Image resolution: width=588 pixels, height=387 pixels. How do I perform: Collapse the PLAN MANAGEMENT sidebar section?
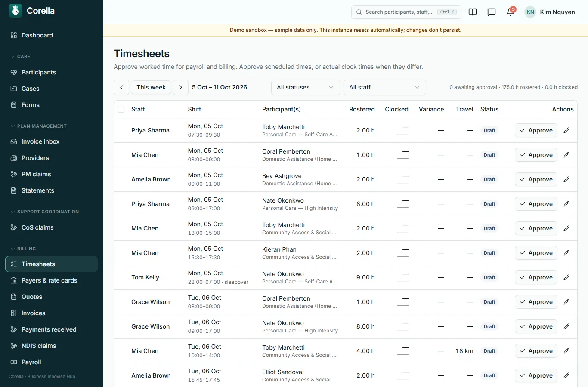tap(39, 126)
